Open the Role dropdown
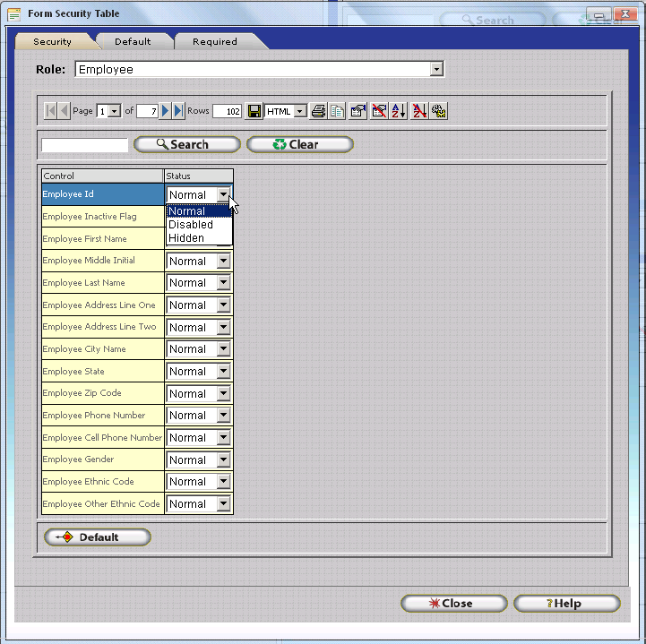The image size is (646, 644). pos(436,69)
